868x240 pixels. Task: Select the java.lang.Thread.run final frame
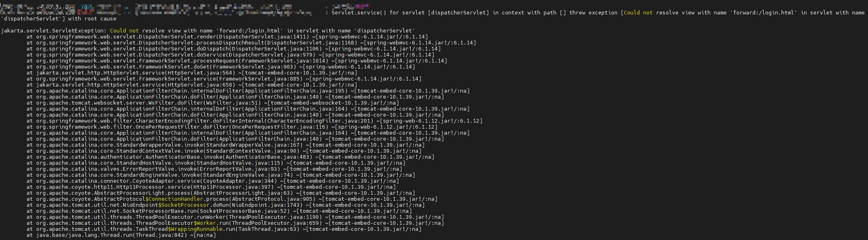[121, 235]
